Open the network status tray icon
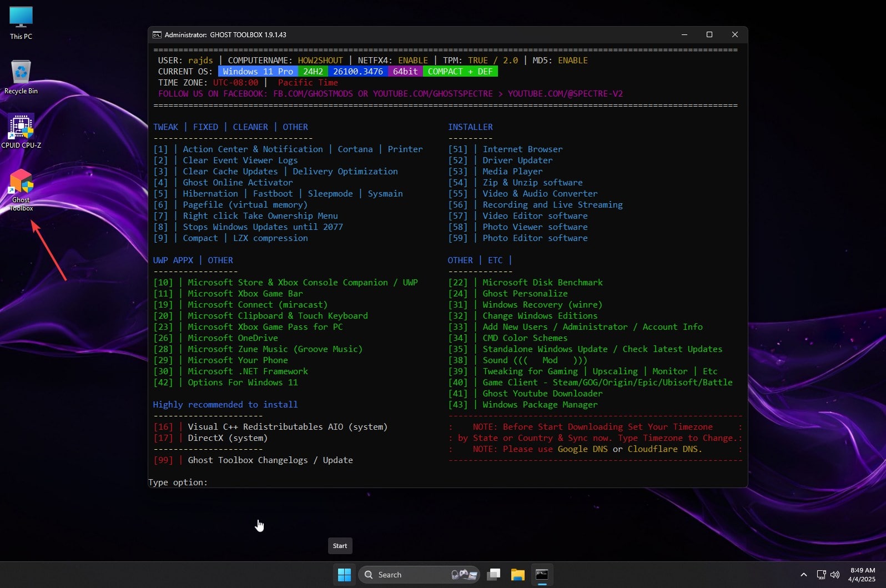 [x=821, y=575]
